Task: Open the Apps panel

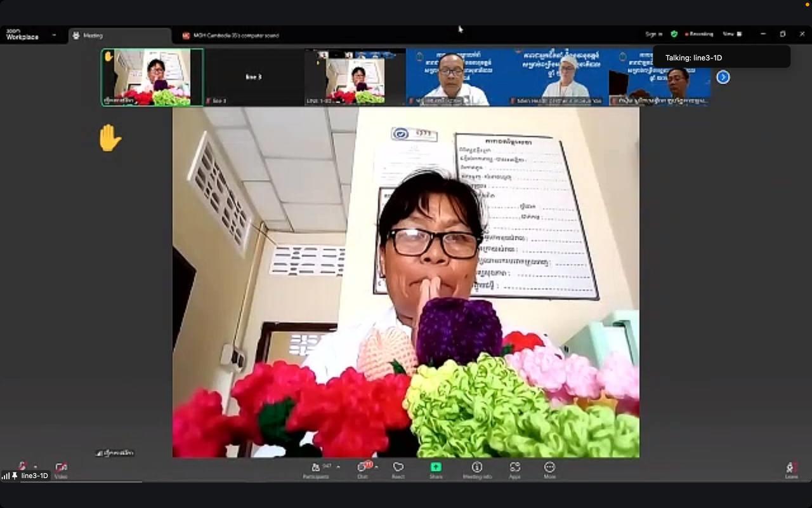Action: (514, 470)
